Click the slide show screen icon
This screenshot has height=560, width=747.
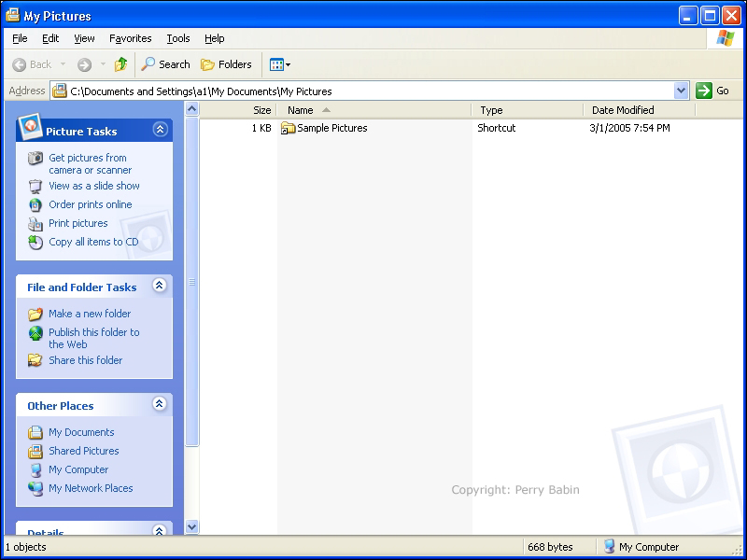35,186
